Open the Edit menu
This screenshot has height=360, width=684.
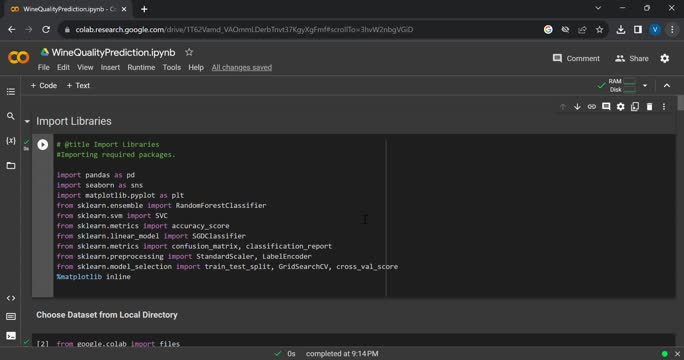click(63, 67)
